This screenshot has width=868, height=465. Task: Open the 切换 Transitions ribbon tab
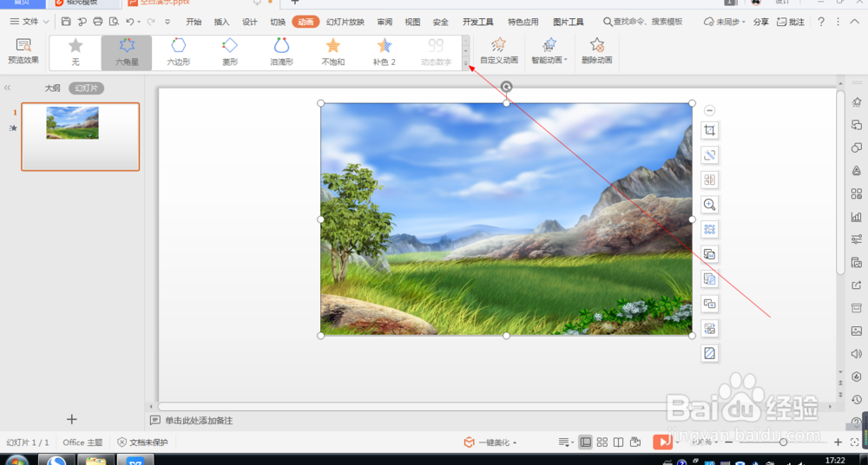pos(278,23)
